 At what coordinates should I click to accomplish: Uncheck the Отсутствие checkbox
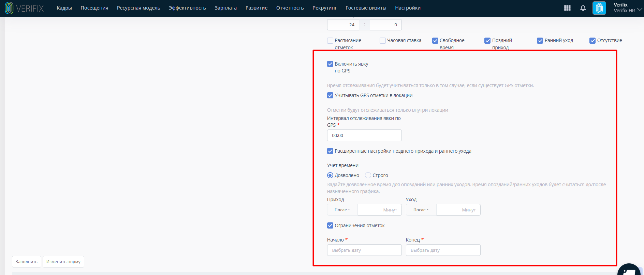coord(592,41)
